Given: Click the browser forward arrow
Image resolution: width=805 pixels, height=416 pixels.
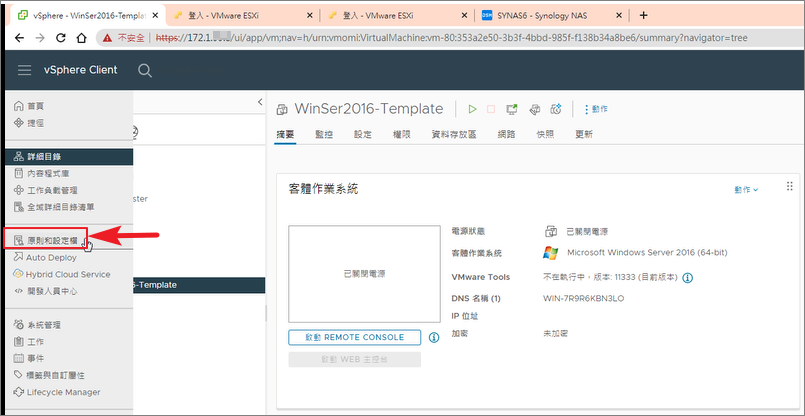Looking at the screenshot, I should click(40, 38).
